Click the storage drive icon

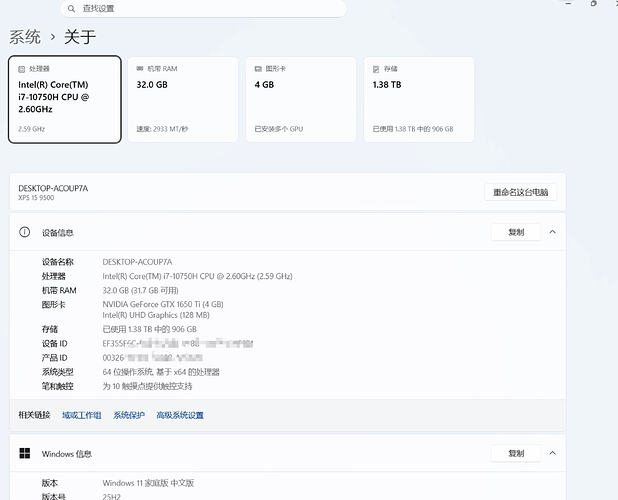376,69
